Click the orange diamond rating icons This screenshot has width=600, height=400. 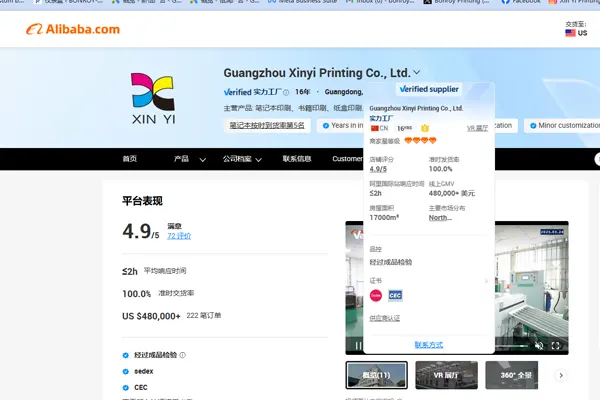pos(420,140)
